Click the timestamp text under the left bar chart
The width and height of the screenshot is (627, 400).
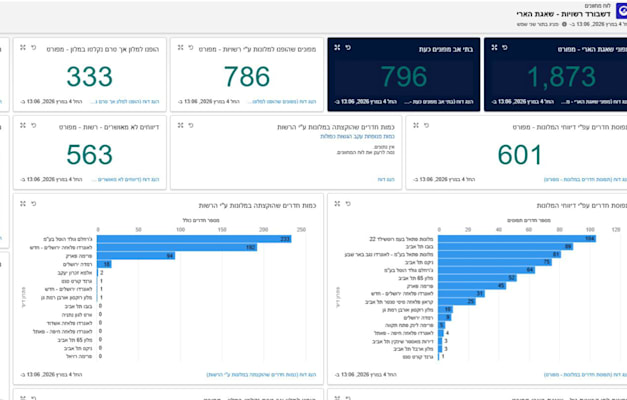click(51, 375)
